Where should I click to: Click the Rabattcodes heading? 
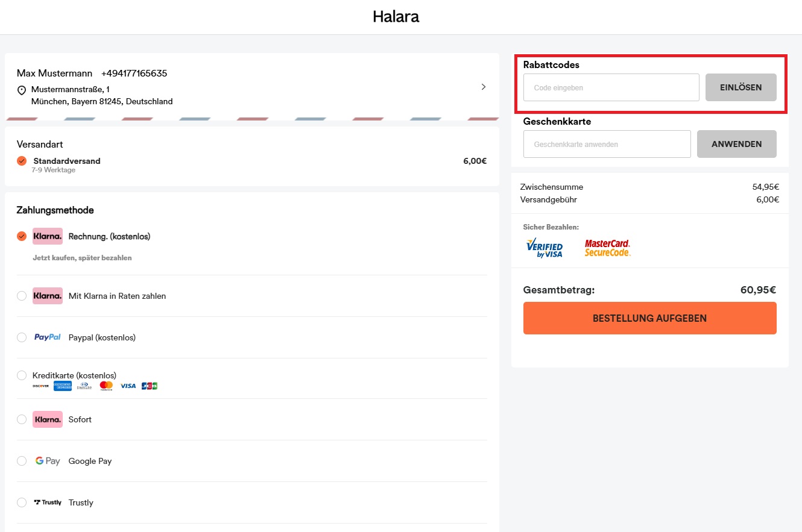(551, 65)
